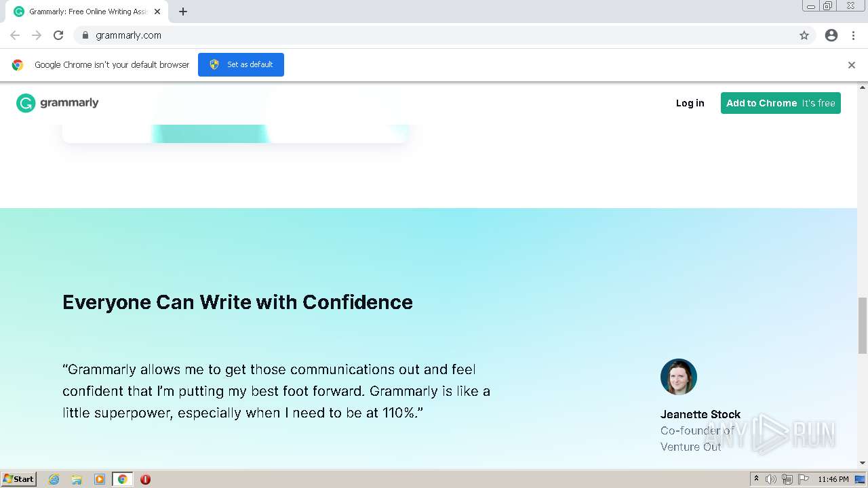This screenshot has width=868, height=488.
Task: Go back with the browser back arrow
Action: coord(15,35)
